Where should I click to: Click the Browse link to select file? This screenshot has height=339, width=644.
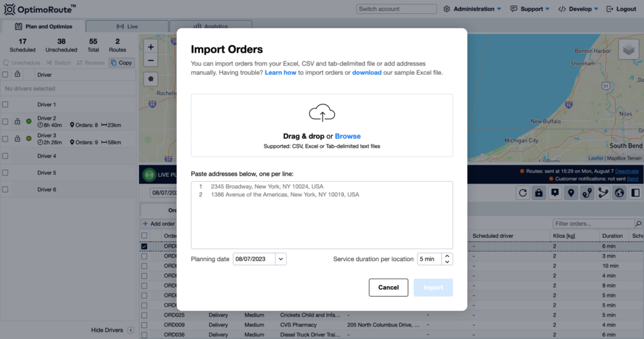click(x=348, y=136)
